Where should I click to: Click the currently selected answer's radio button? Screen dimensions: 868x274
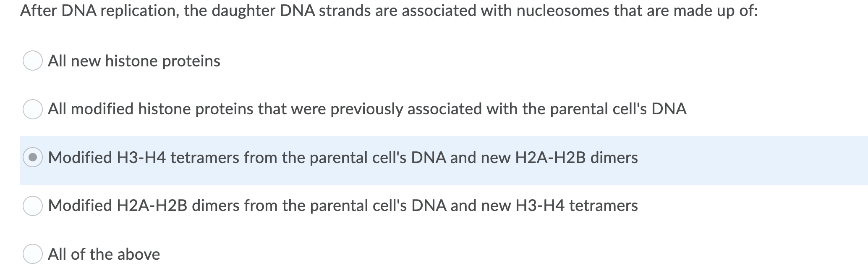click(34, 157)
